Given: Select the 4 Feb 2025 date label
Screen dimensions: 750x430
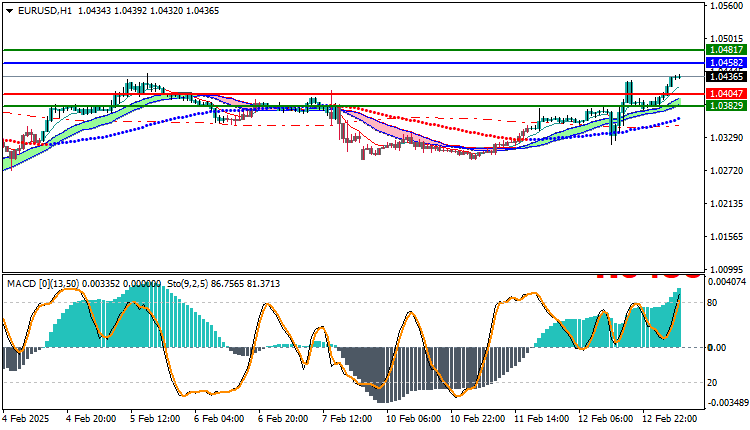Looking at the screenshot, I should (26, 419).
